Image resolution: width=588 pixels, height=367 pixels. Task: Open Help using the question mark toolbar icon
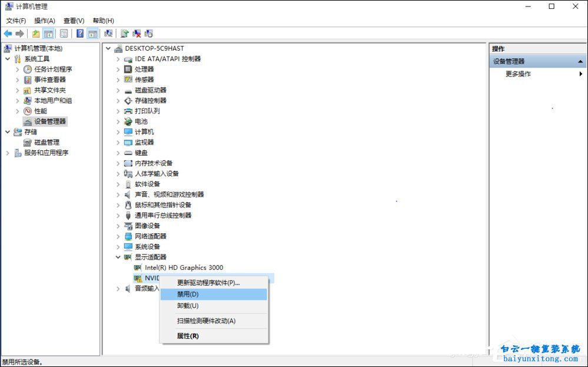click(x=79, y=34)
